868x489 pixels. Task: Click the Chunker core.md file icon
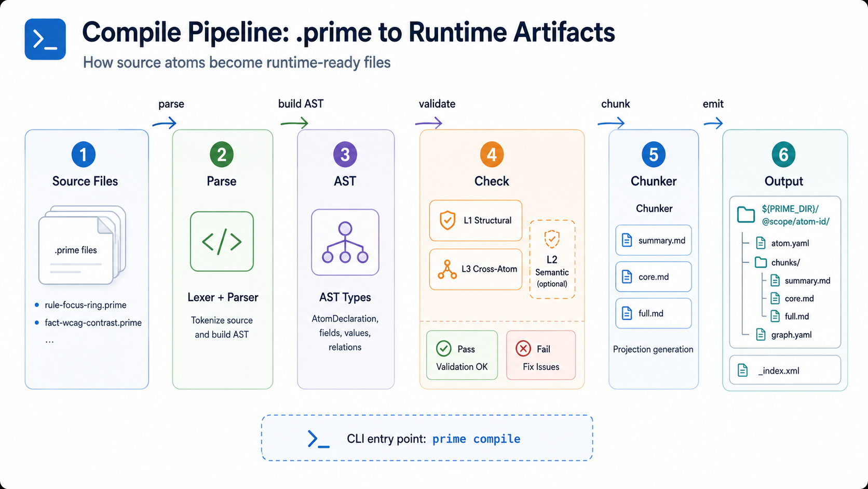[x=627, y=277]
